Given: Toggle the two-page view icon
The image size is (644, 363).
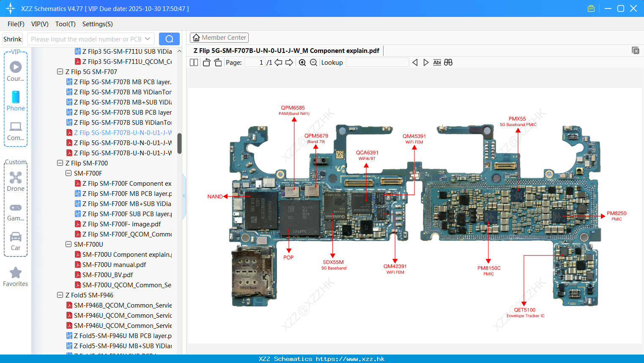Looking at the screenshot, I should (194, 62).
